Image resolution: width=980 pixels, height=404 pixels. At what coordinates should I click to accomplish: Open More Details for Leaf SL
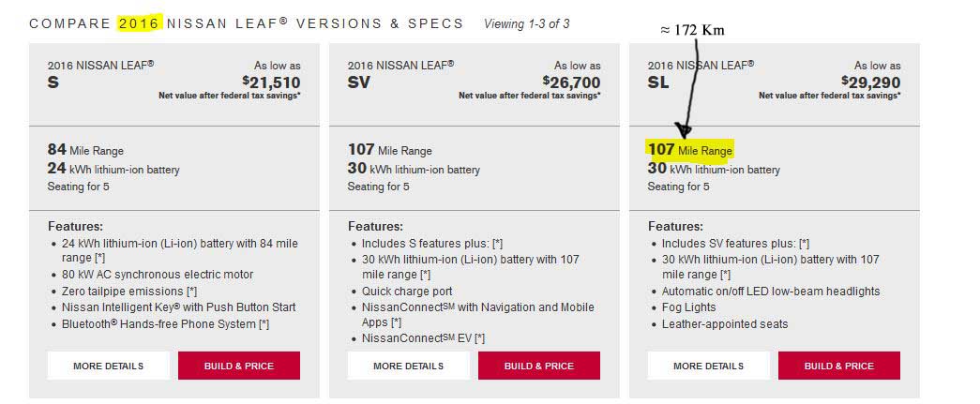pos(708,366)
